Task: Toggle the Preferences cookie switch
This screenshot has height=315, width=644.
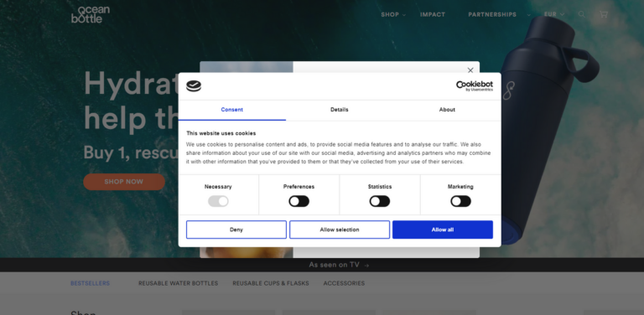Action: pyautogui.click(x=299, y=201)
